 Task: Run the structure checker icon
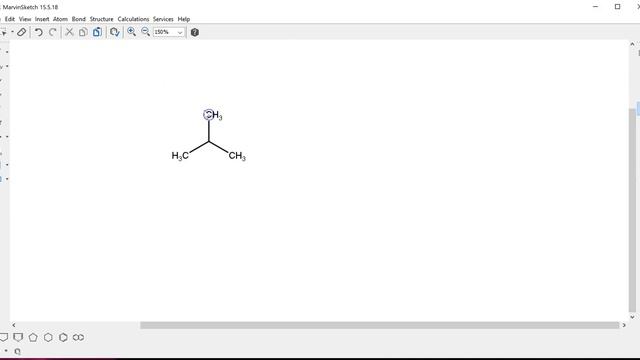coord(115,32)
